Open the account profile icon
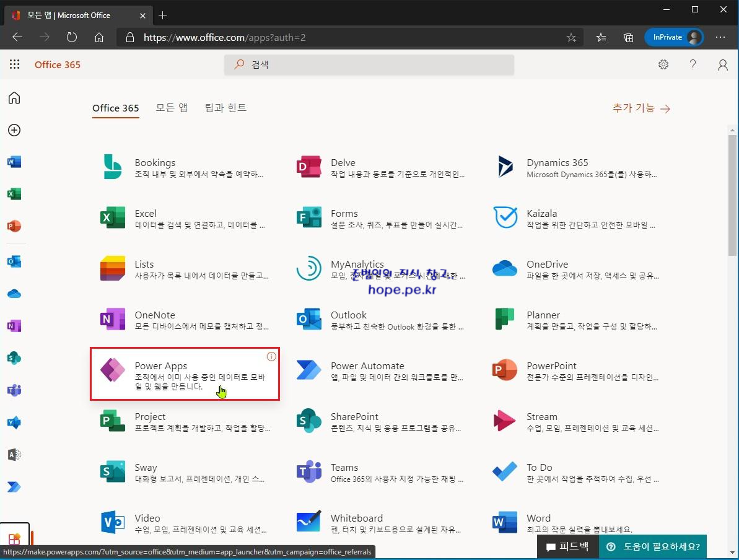The width and height of the screenshot is (739, 560). click(x=722, y=64)
